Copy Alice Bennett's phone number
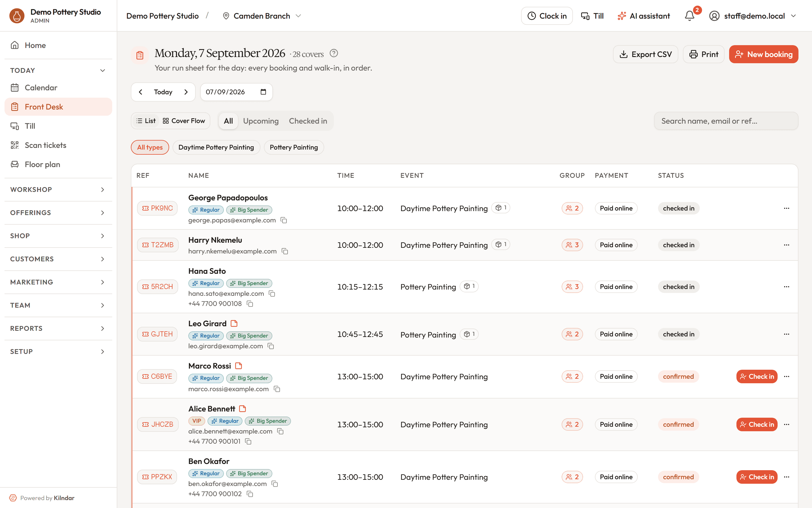The image size is (812, 508). click(248, 441)
